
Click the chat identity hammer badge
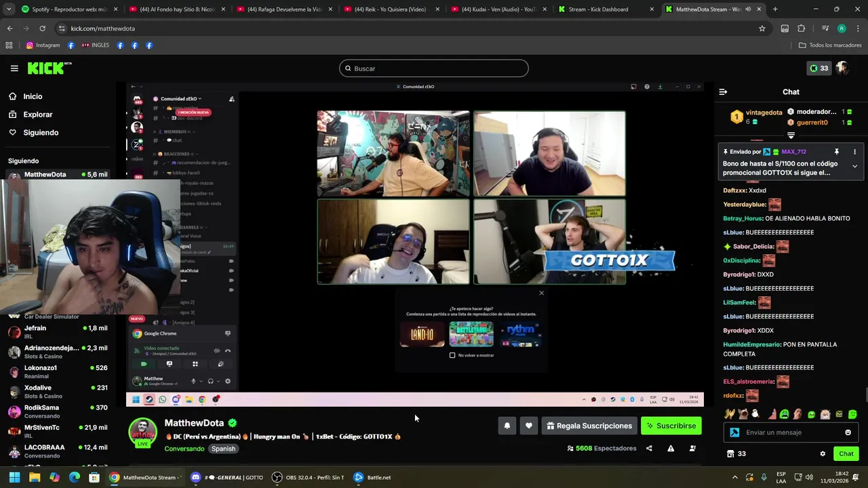point(734,432)
